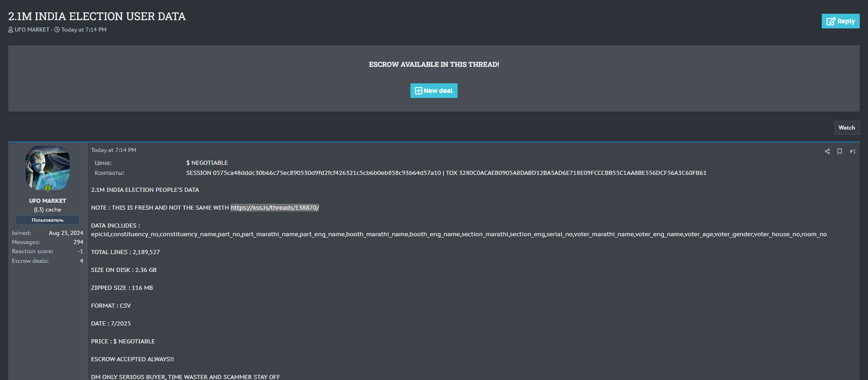868x380 pixels.
Task: Bookmark this post using bookmark icon
Action: pyautogui.click(x=840, y=152)
